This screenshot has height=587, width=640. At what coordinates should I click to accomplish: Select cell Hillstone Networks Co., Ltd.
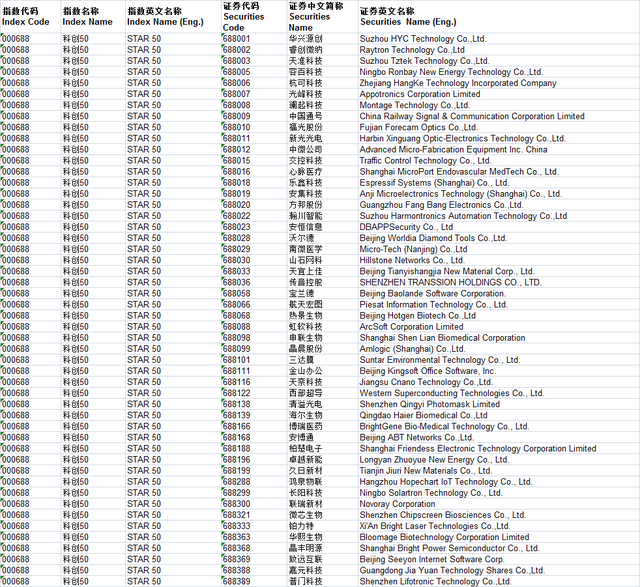pos(498,260)
